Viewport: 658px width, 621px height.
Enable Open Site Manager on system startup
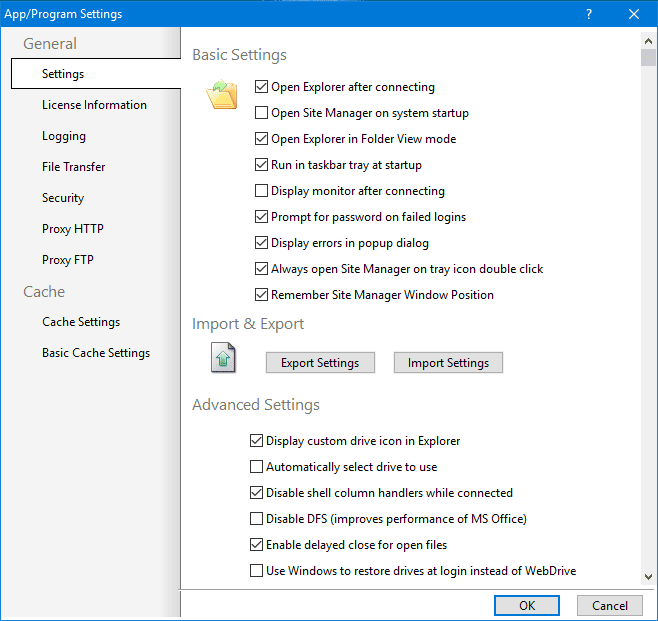tap(261, 113)
